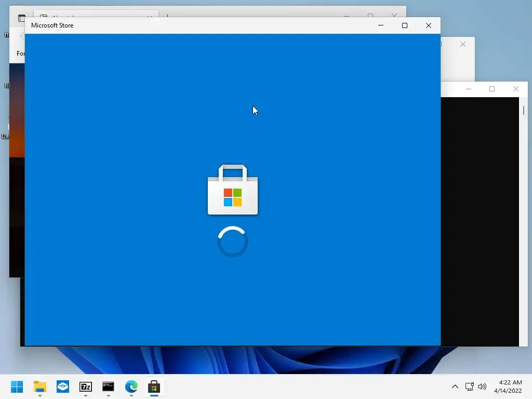Open the Windows Start menu
Image resolution: width=532 pixels, height=399 pixels.
tap(17, 387)
